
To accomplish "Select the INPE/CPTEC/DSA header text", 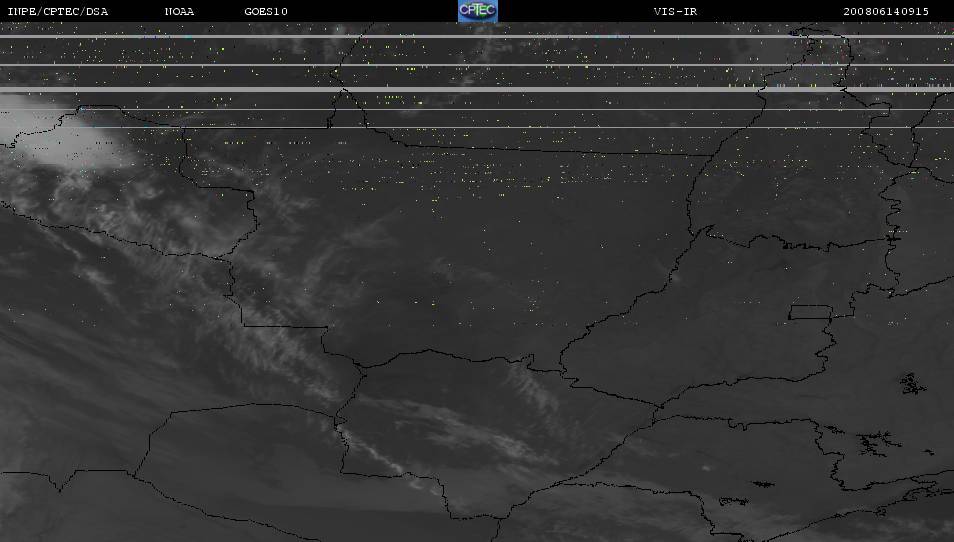I will point(58,12).
